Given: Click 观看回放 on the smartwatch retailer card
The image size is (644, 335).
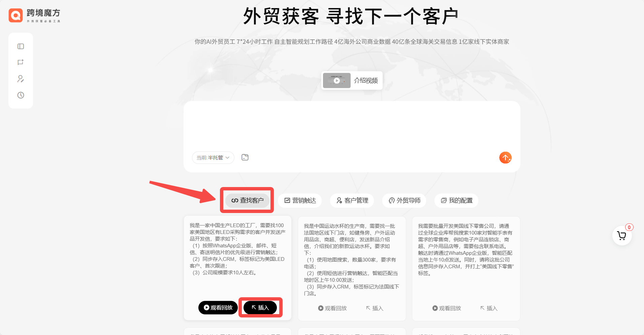Looking at the screenshot, I should point(447,308).
